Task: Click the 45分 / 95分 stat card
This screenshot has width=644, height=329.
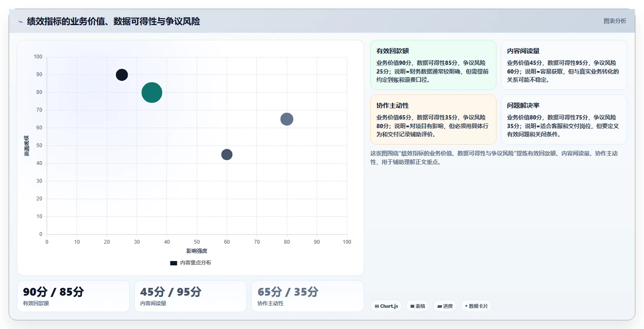Action: click(x=190, y=296)
